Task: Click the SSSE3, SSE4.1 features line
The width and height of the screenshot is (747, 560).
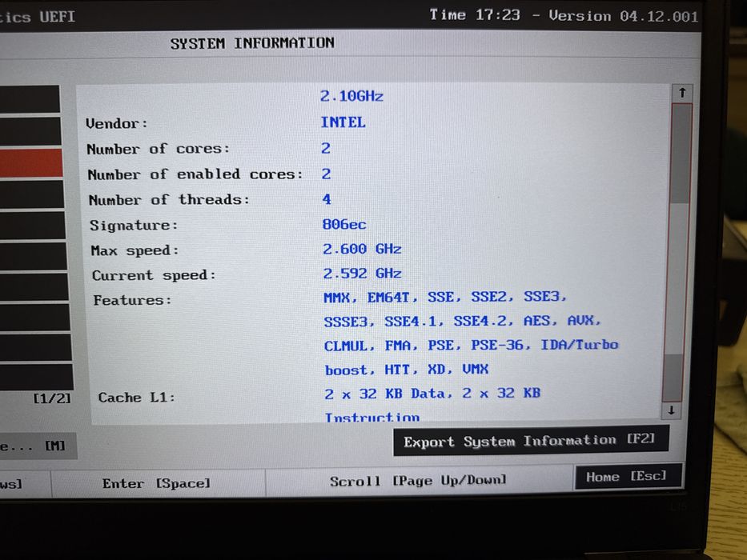Action: coord(462,322)
